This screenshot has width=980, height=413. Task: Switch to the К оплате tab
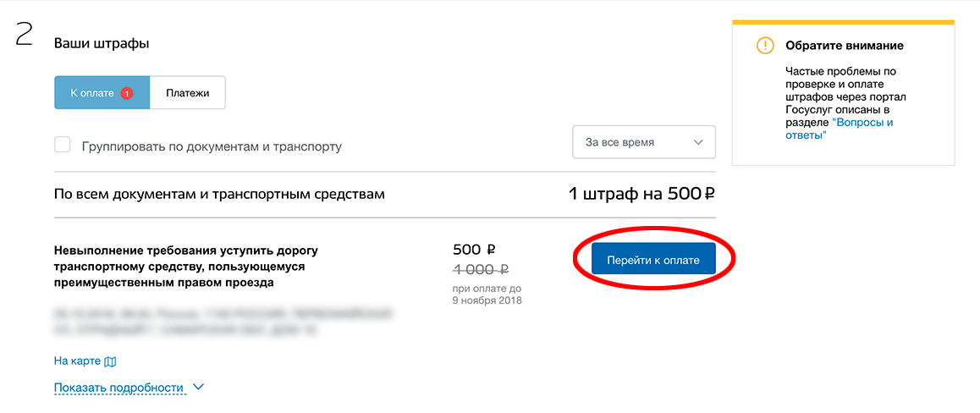(102, 93)
